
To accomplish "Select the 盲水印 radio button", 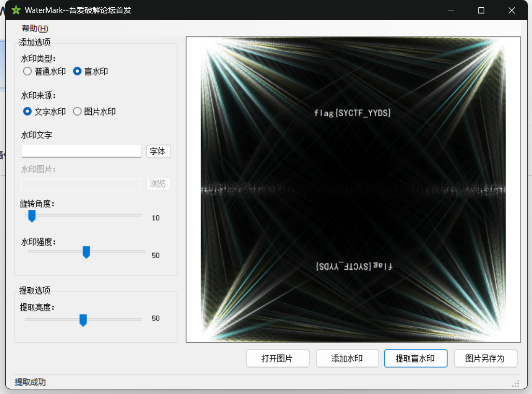I will tap(77, 72).
